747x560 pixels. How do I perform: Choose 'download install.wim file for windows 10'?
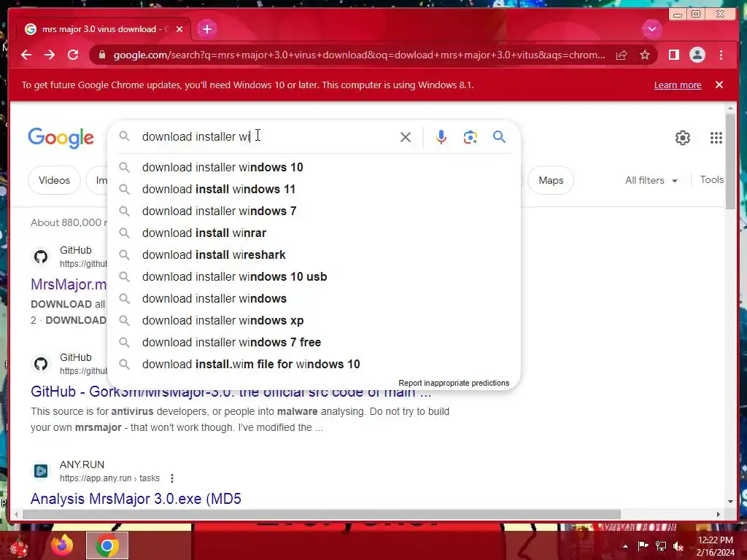[314, 365]
